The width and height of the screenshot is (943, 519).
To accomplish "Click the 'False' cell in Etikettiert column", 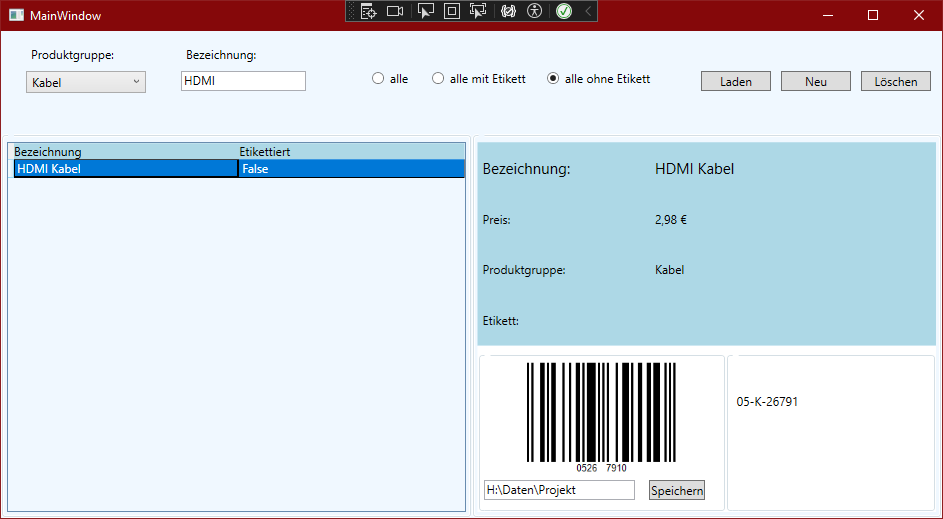I will [351, 169].
